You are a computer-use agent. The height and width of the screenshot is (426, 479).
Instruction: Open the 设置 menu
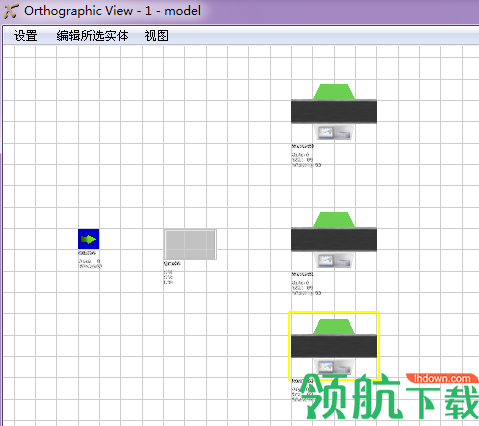click(26, 36)
